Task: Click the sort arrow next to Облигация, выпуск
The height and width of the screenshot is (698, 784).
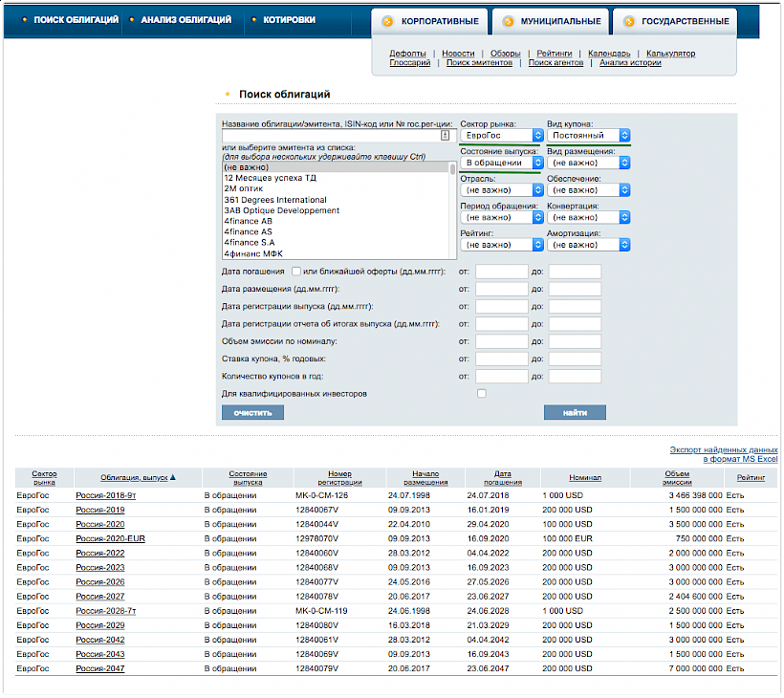Action: (173, 477)
